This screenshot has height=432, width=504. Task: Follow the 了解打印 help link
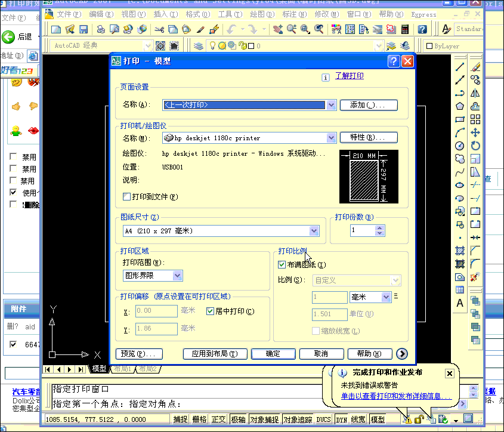point(350,75)
